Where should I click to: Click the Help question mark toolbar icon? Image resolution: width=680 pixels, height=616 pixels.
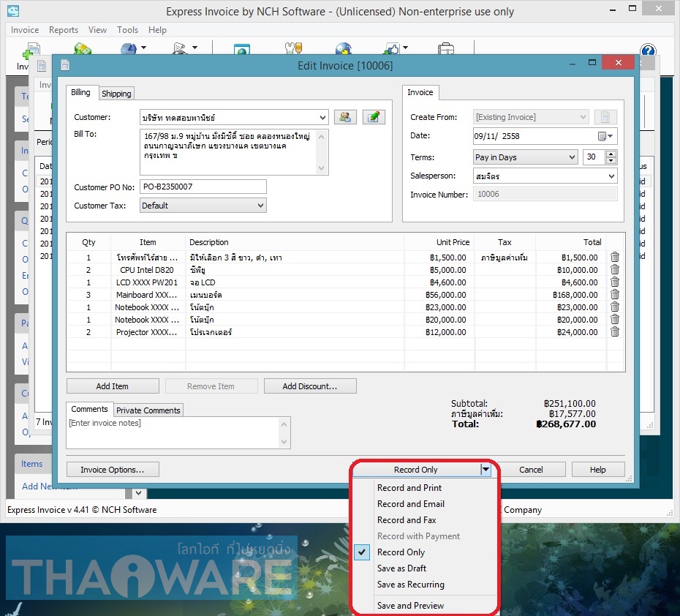(x=648, y=50)
